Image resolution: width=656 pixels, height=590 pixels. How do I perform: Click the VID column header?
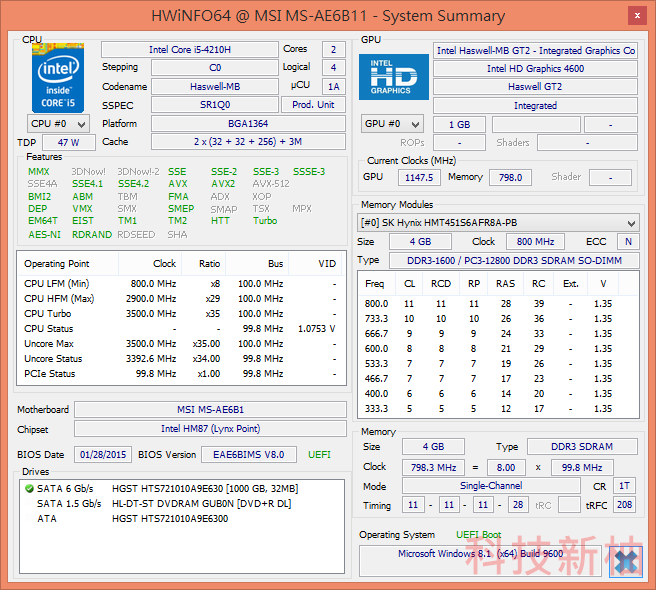(x=315, y=264)
